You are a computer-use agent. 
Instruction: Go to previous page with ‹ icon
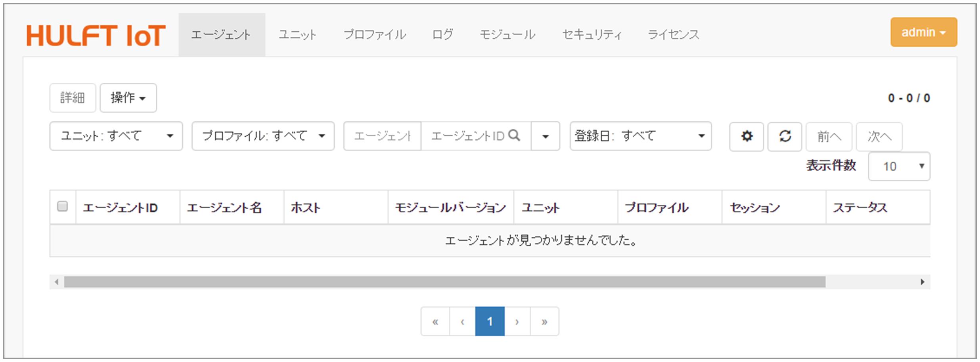point(462,322)
